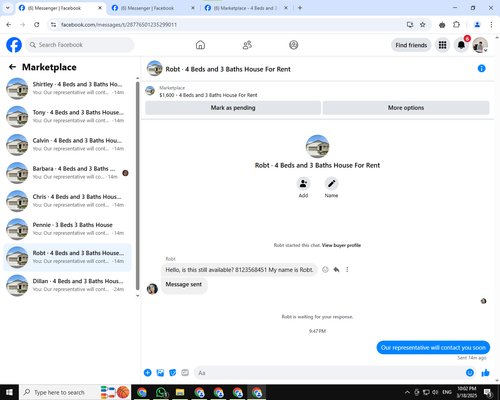
Task: Open a new browser tab
Action: point(300,8)
